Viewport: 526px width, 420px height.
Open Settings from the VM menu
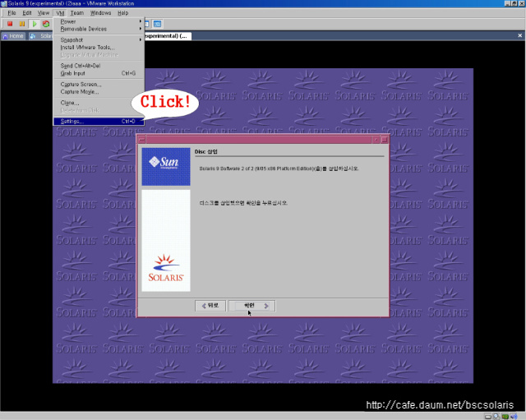point(99,121)
